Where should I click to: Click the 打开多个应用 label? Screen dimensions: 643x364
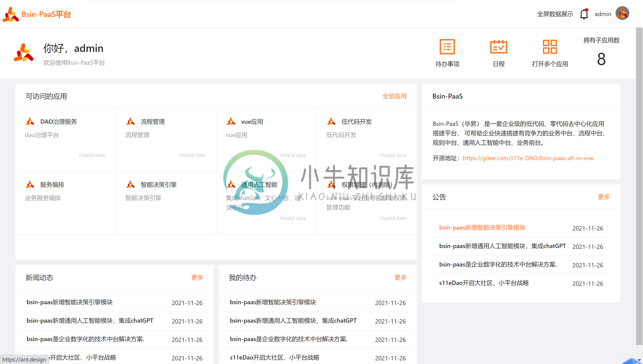pyautogui.click(x=550, y=64)
